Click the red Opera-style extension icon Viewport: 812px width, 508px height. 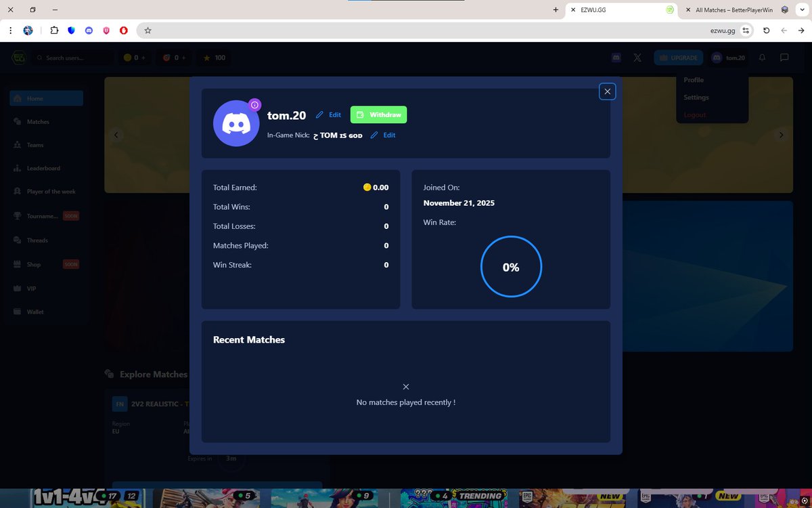[124, 30]
